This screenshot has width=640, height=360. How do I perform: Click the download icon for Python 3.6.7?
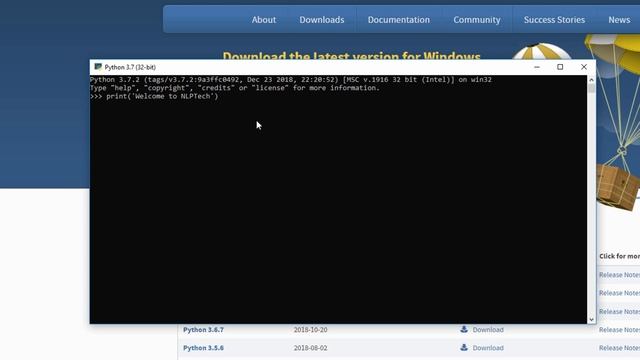(464, 329)
